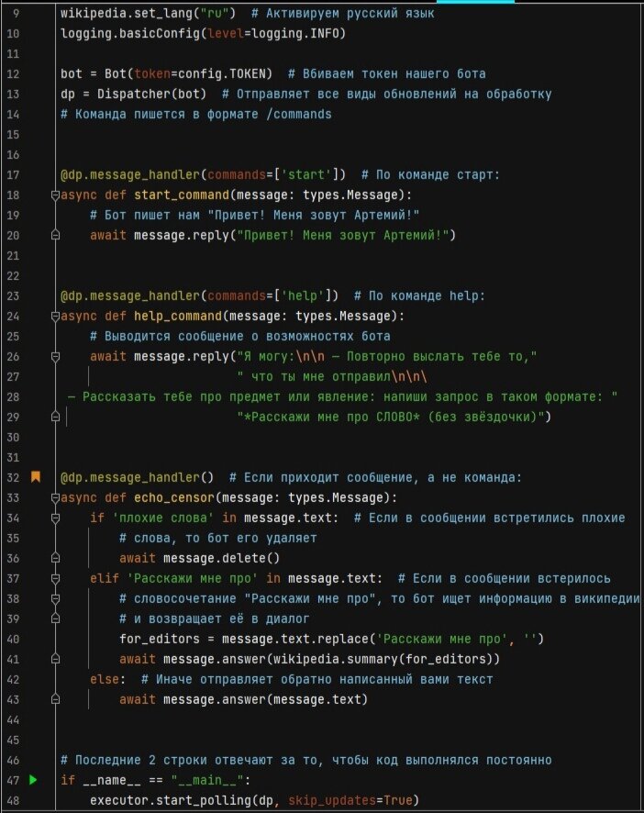
Task: Fold the 'плохие слова' if block, line 34
Action: click(55, 518)
